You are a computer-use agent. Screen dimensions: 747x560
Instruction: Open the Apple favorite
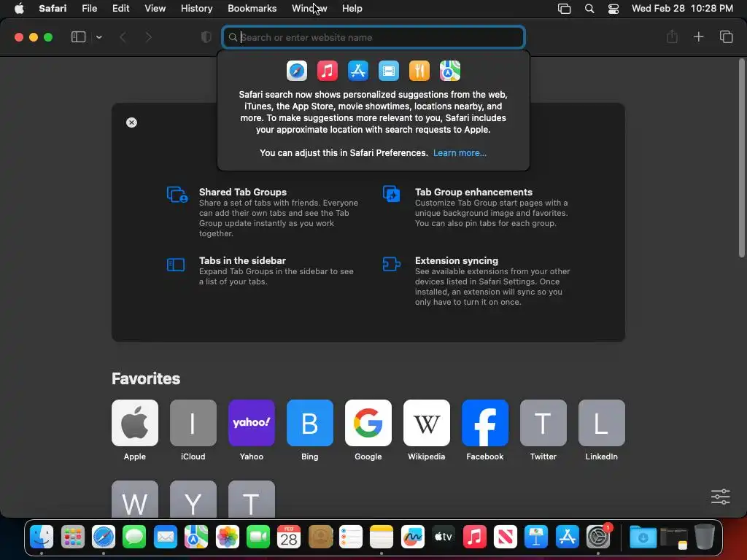tap(135, 423)
